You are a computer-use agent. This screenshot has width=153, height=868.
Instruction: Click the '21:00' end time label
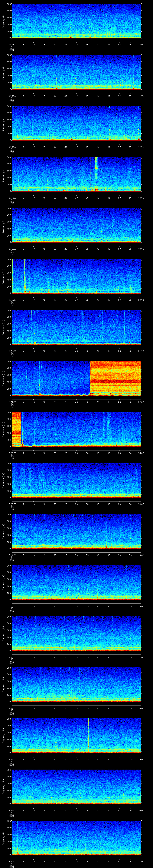[141, 351]
